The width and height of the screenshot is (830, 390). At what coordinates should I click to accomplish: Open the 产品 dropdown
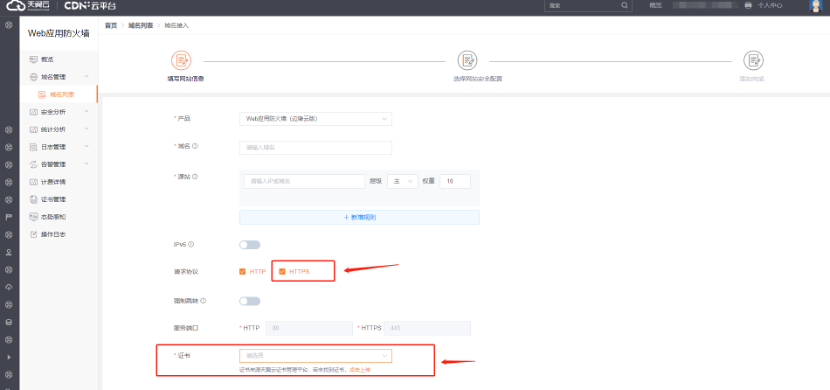tap(315, 119)
